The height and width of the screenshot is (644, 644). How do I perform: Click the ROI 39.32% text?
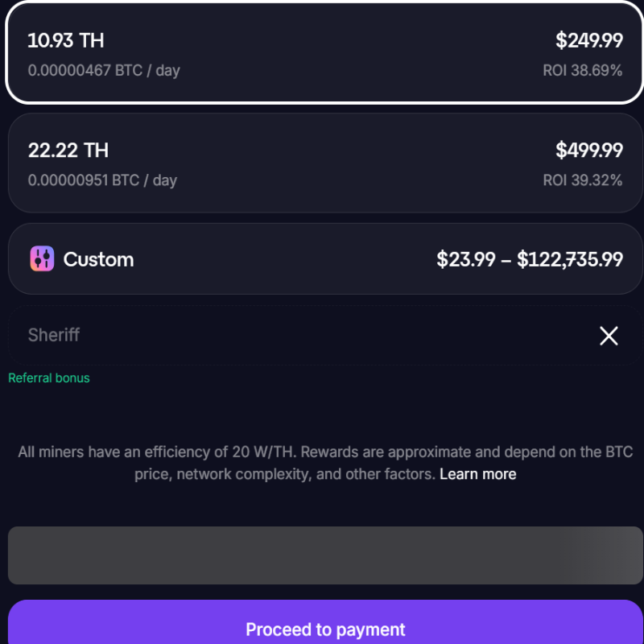click(582, 180)
